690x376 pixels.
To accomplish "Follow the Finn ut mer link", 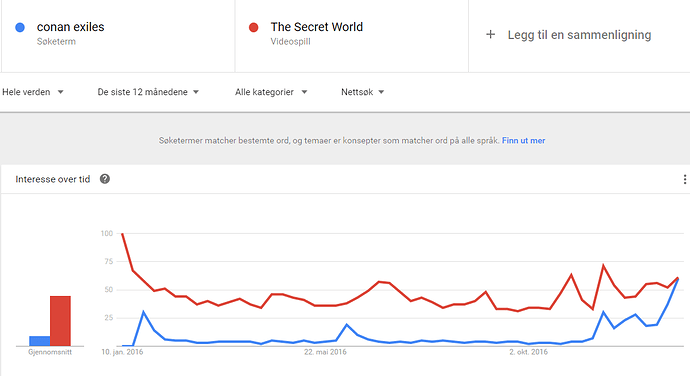I will [x=523, y=140].
